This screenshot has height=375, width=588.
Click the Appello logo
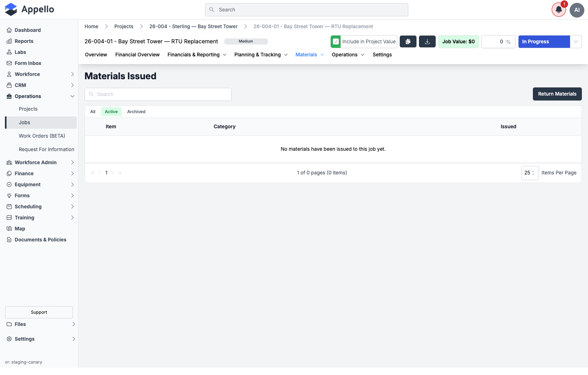(29, 9)
